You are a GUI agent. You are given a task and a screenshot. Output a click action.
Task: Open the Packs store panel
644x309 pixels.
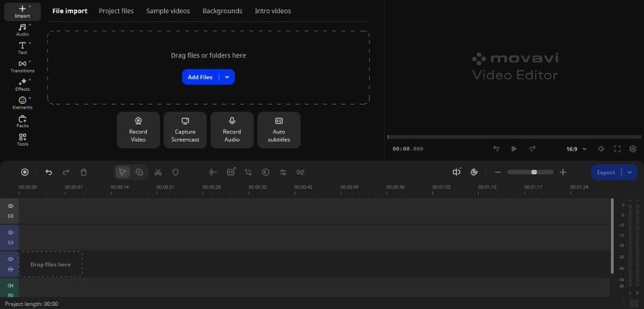coord(22,122)
